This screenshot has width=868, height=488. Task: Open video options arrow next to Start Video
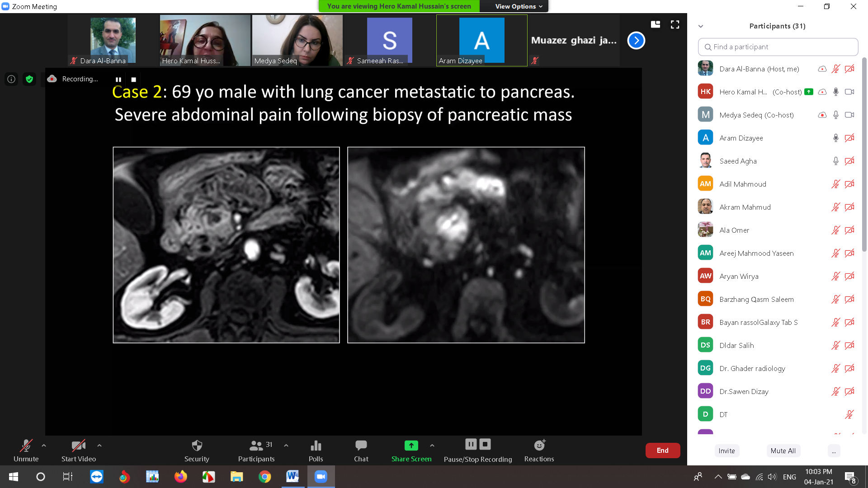(99, 446)
